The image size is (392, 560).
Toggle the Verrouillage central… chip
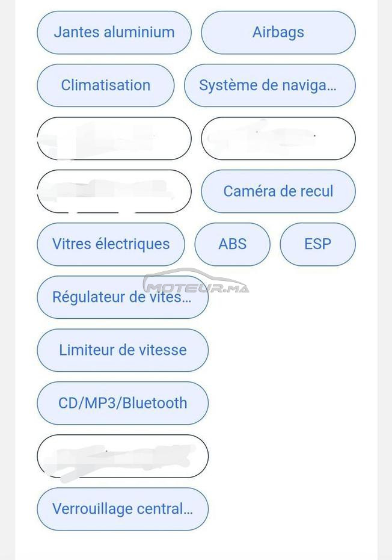(x=123, y=509)
